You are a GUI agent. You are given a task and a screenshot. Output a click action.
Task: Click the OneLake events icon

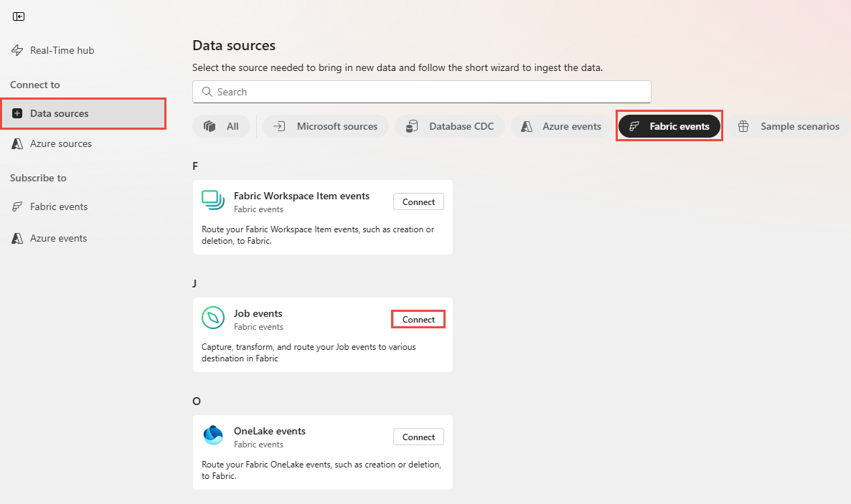tap(213, 436)
